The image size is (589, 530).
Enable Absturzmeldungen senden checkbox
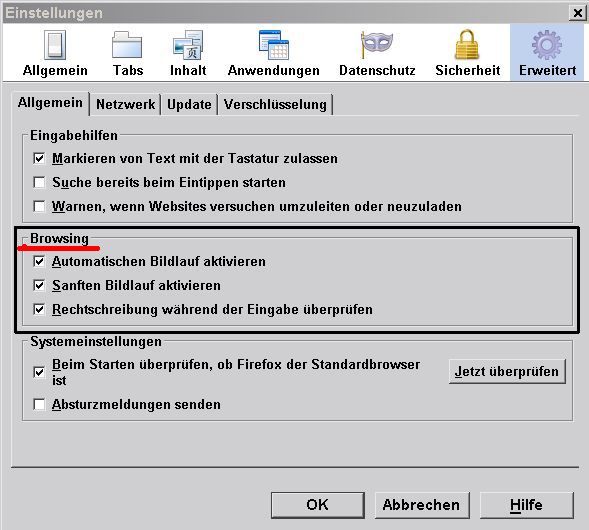click(x=39, y=405)
